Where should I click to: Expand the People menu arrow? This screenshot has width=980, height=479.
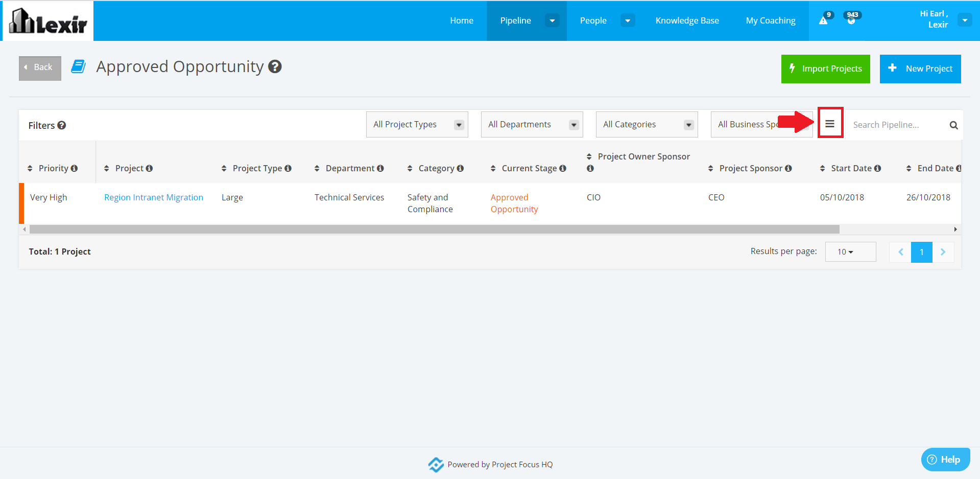click(628, 20)
